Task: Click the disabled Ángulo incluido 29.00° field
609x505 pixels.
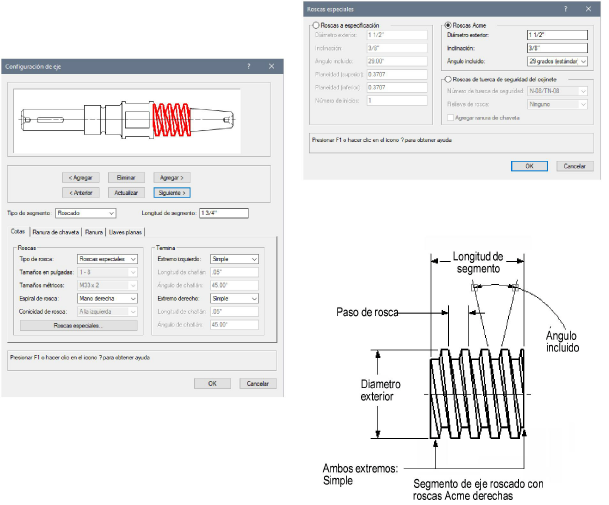Action: pyautogui.click(x=397, y=61)
